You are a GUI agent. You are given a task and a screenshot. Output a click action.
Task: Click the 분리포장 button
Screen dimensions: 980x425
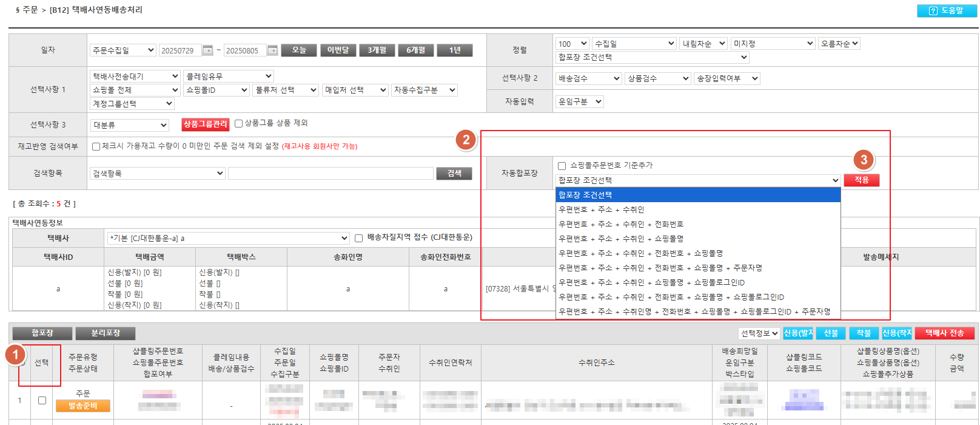(x=106, y=333)
